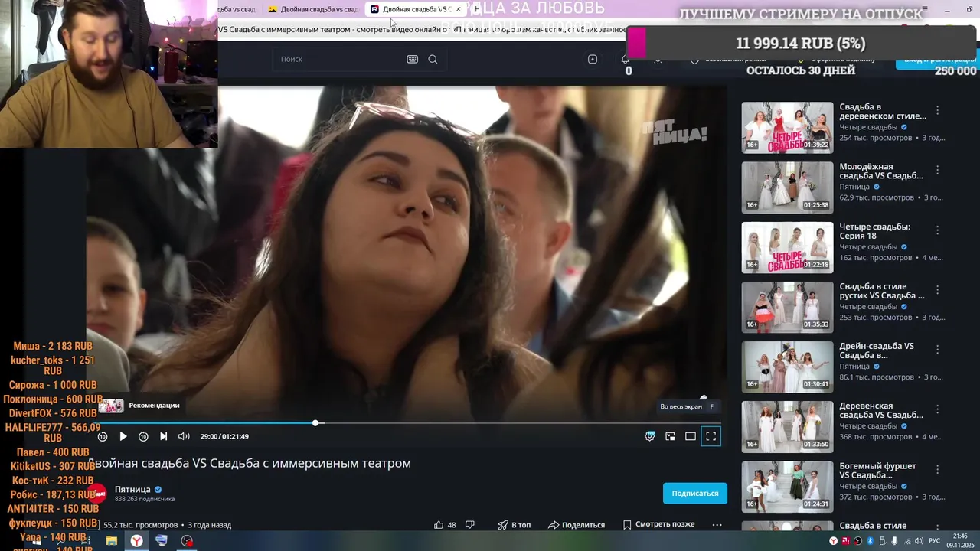Image resolution: width=980 pixels, height=551 pixels.
Task: Open 'Четыре свадьбы: Серия 18' thumbnail
Action: pyautogui.click(x=787, y=247)
